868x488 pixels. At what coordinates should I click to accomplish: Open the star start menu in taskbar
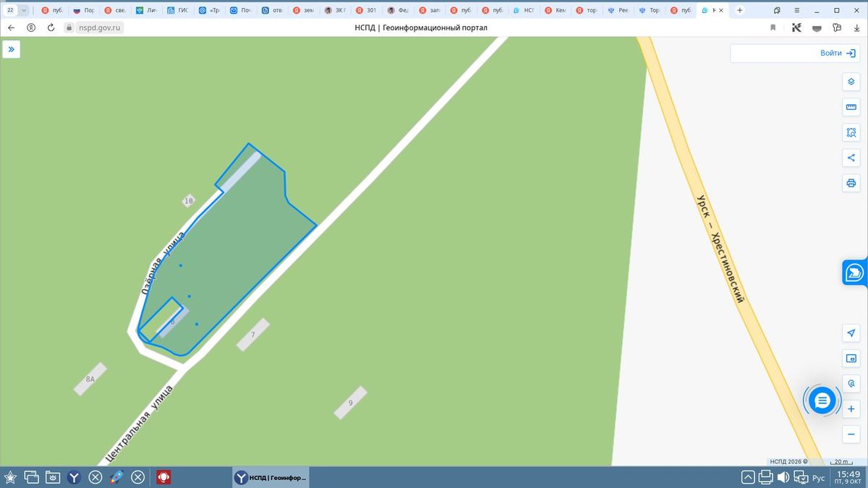pos(10,477)
